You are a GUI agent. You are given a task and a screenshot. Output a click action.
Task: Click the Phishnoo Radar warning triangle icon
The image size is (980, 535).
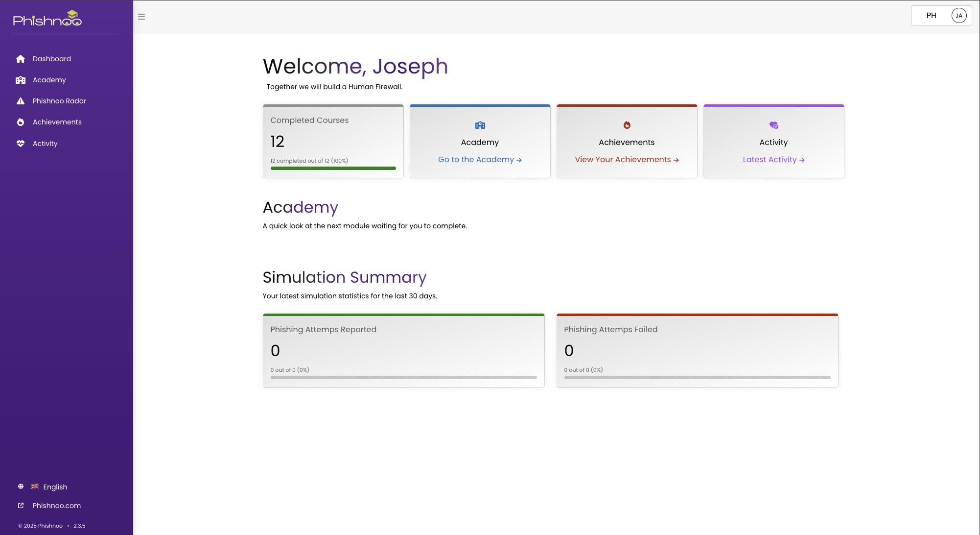click(x=21, y=101)
